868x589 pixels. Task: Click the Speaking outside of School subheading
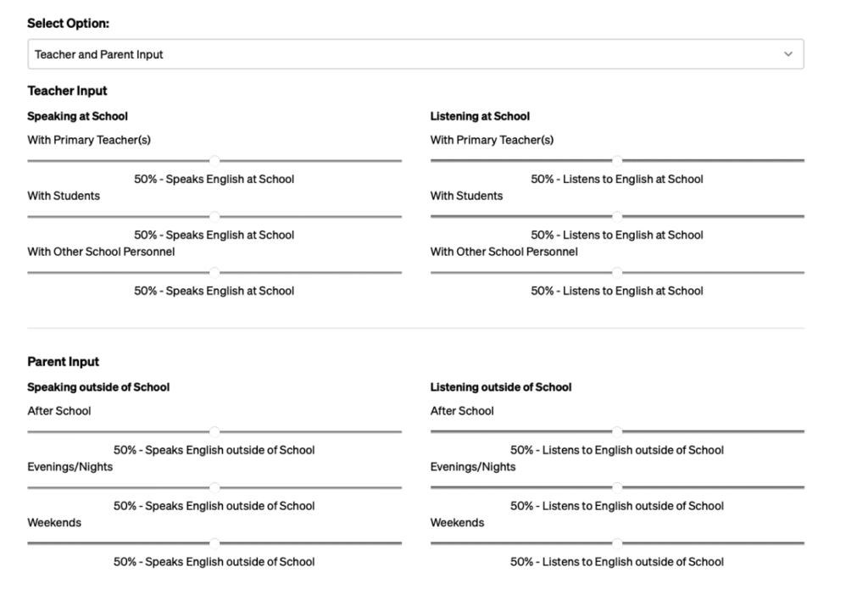coord(98,387)
